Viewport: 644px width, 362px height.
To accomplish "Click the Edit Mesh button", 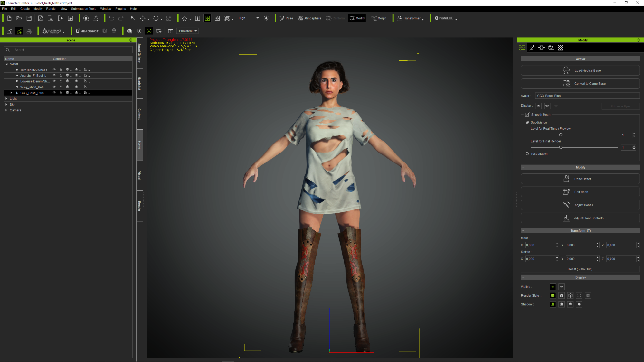I will click(580, 192).
